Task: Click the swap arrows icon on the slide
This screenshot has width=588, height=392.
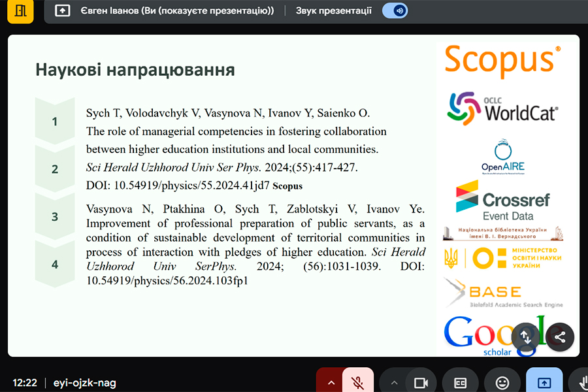Action: 526,337
